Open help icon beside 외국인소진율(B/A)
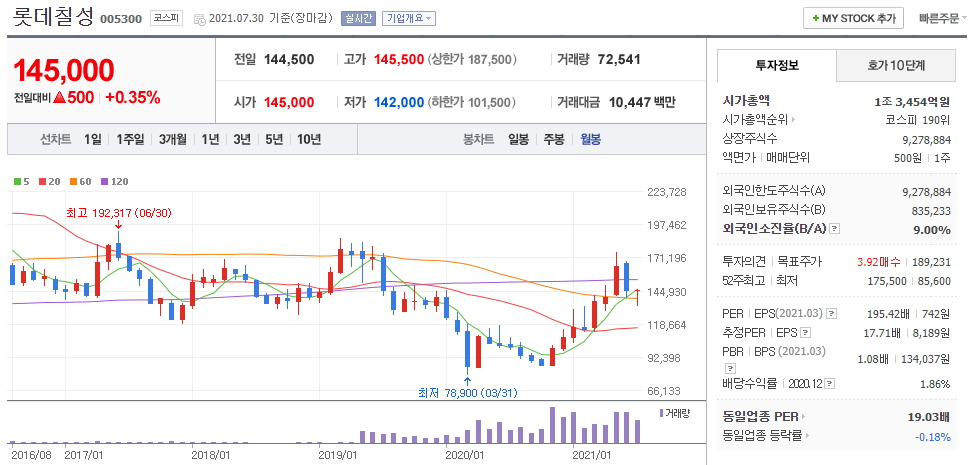This screenshot has width=974, height=465. [x=835, y=229]
